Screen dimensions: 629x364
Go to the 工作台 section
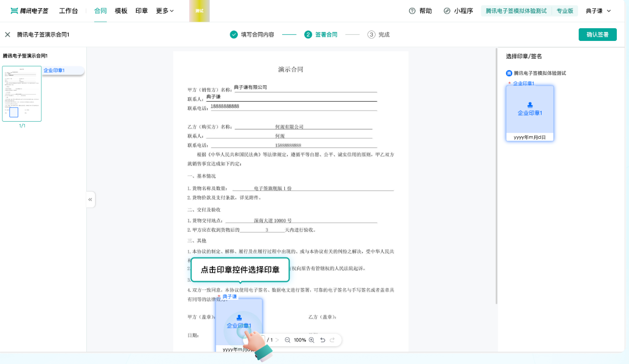[69, 10]
